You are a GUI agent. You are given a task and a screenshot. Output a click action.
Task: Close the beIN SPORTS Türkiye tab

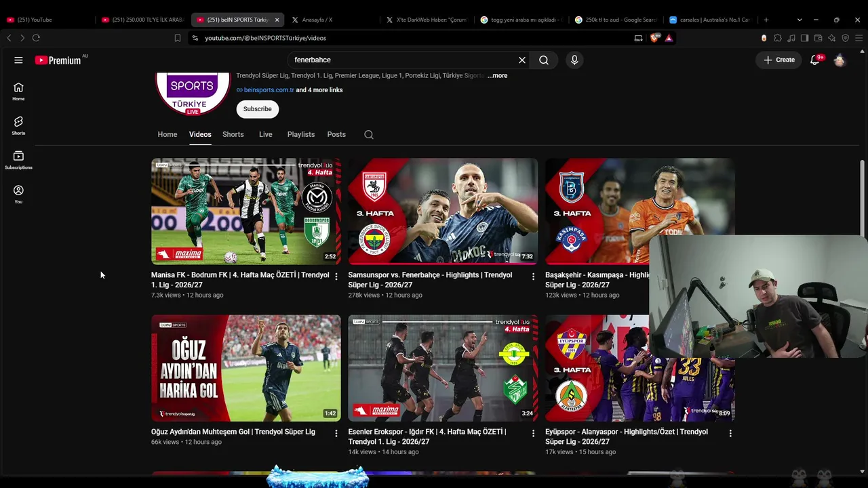[277, 20]
